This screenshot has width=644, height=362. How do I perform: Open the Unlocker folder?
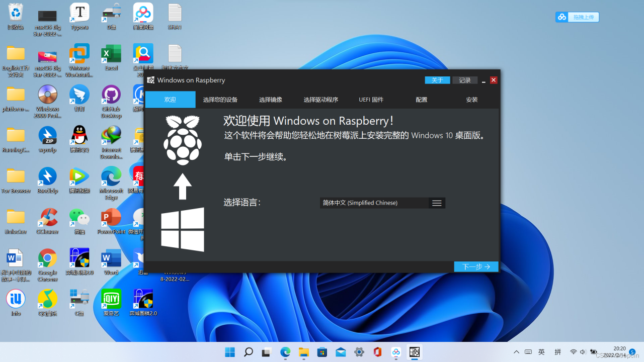(x=16, y=221)
